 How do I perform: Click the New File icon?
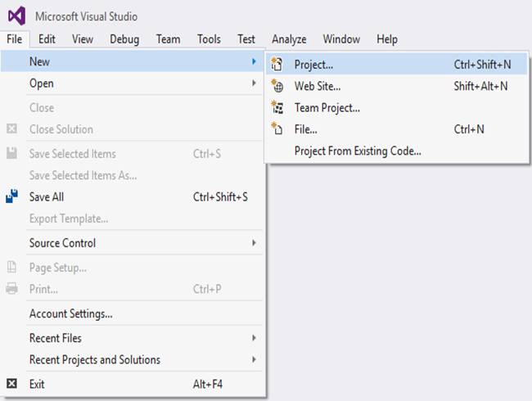point(277,128)
